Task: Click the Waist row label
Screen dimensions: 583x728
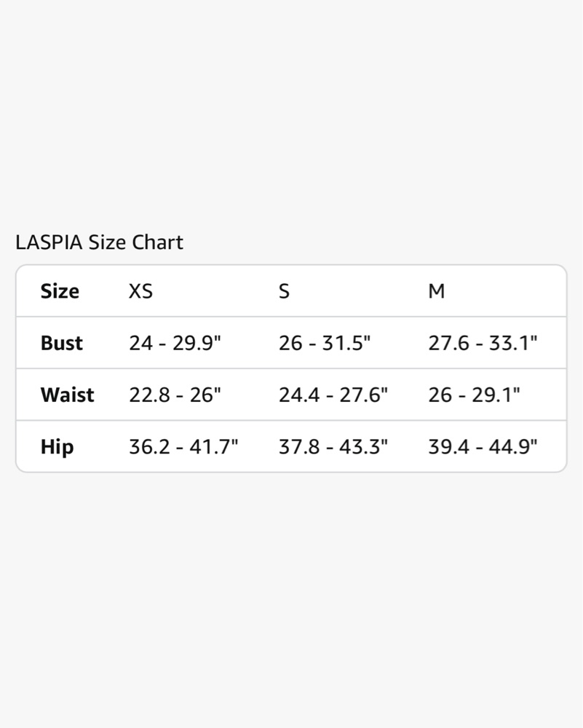Action: 67,395
